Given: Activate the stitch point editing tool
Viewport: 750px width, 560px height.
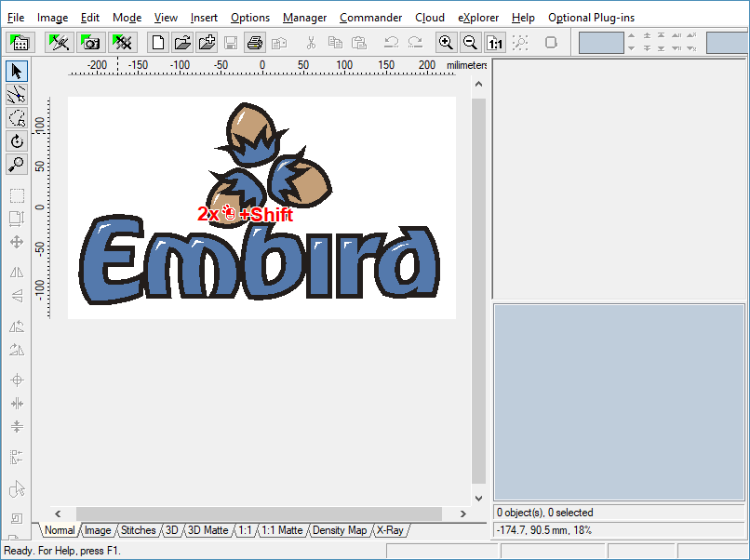Looking at the screenshot, I should (17, 95).
